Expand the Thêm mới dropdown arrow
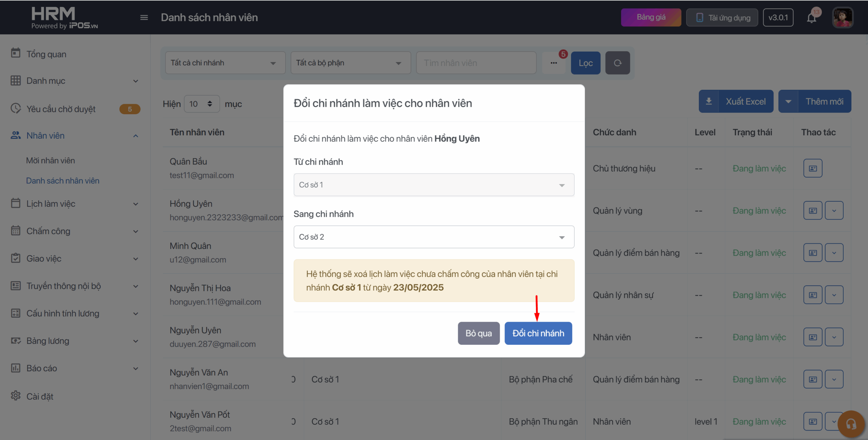868x440 pixels. tap(788, 101)
